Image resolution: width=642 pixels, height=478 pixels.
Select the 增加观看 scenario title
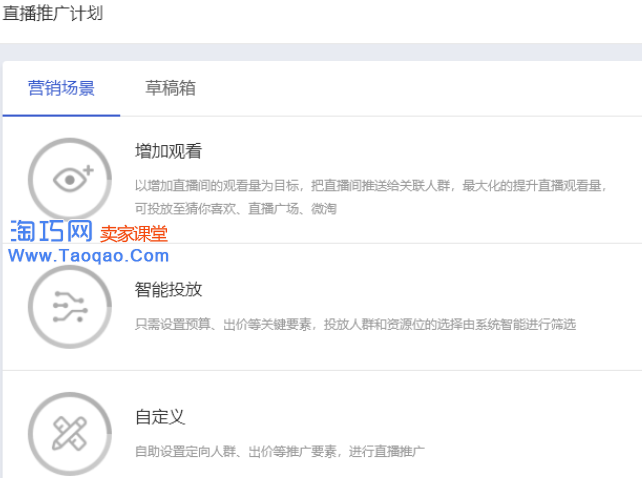click(x=168, y=151)
